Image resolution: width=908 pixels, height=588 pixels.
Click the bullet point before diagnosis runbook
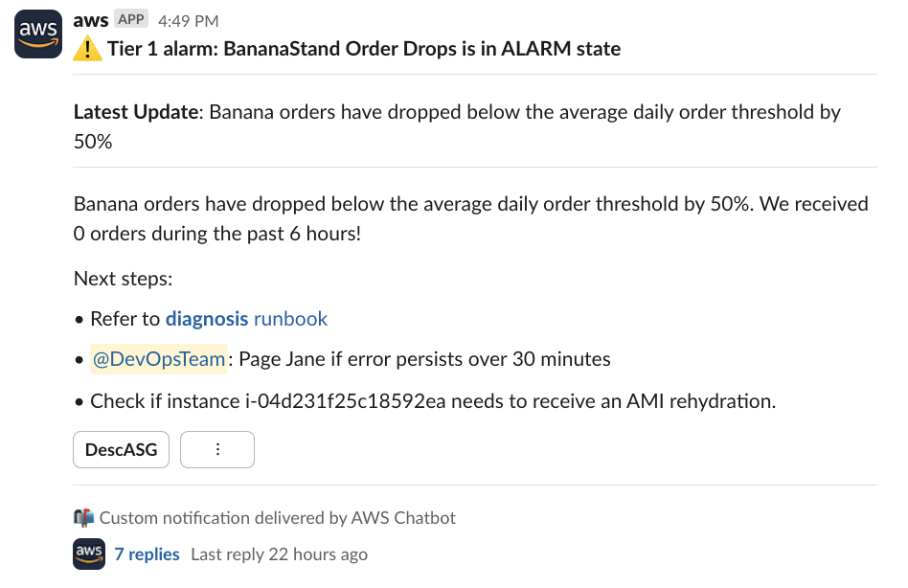[79, 318]
